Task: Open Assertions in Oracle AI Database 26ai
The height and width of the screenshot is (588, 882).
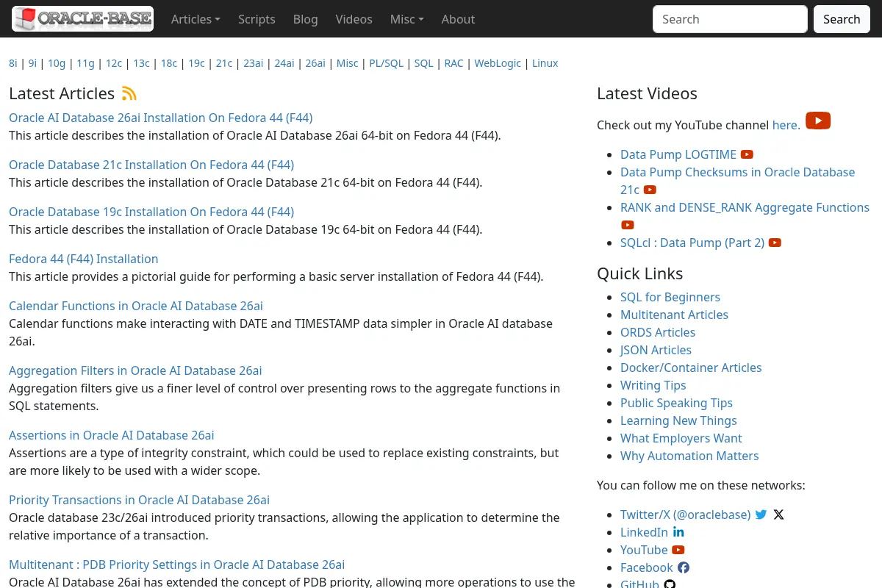Action: click(x=112, y=435)
